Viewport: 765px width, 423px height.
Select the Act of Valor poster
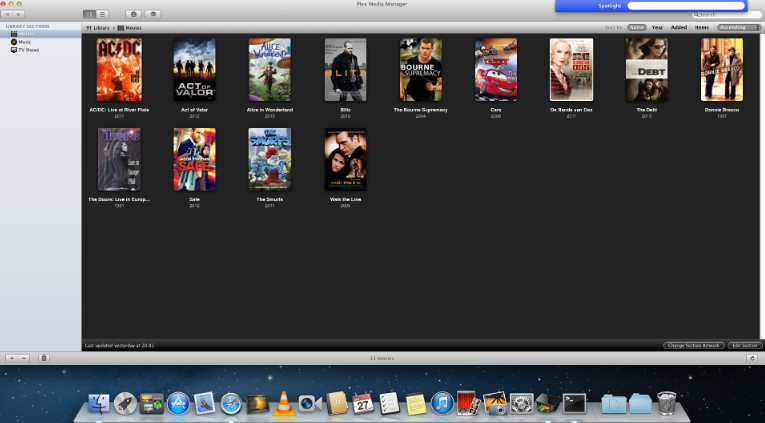coord(194,70)
